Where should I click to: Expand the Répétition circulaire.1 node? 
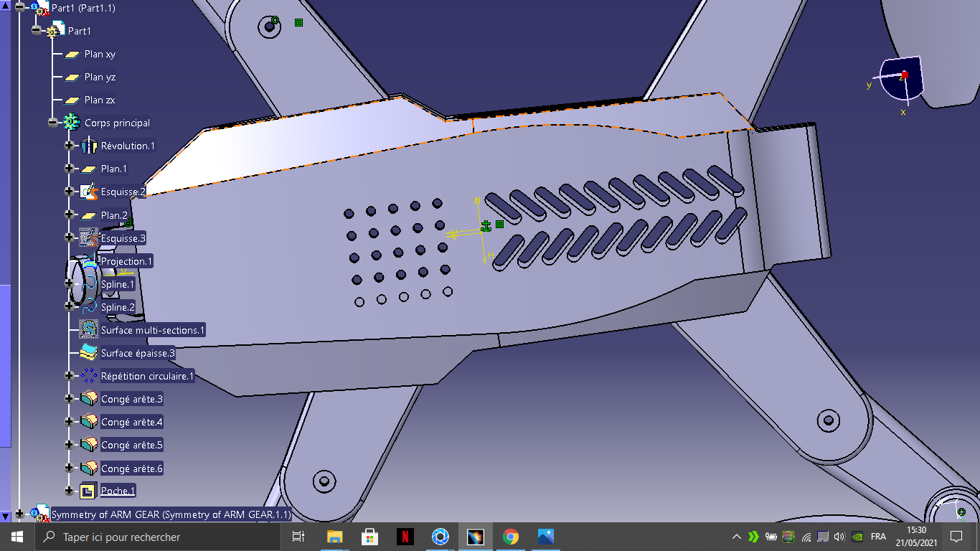point(70,375)
